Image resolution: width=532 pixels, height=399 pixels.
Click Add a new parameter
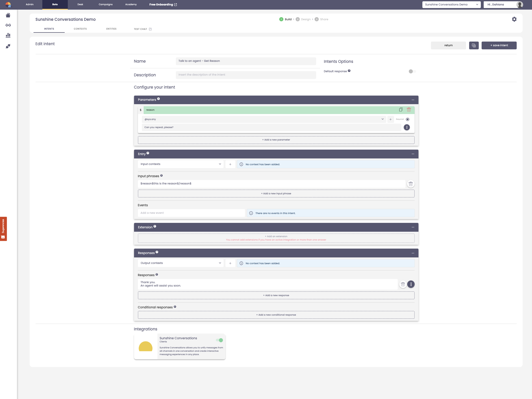(x=276, y=140)
